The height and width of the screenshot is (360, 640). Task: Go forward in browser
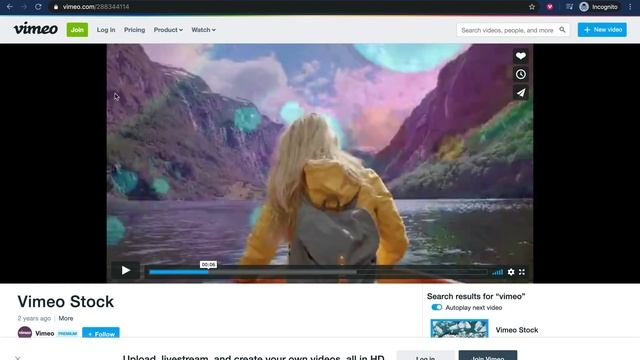[24, 7]
